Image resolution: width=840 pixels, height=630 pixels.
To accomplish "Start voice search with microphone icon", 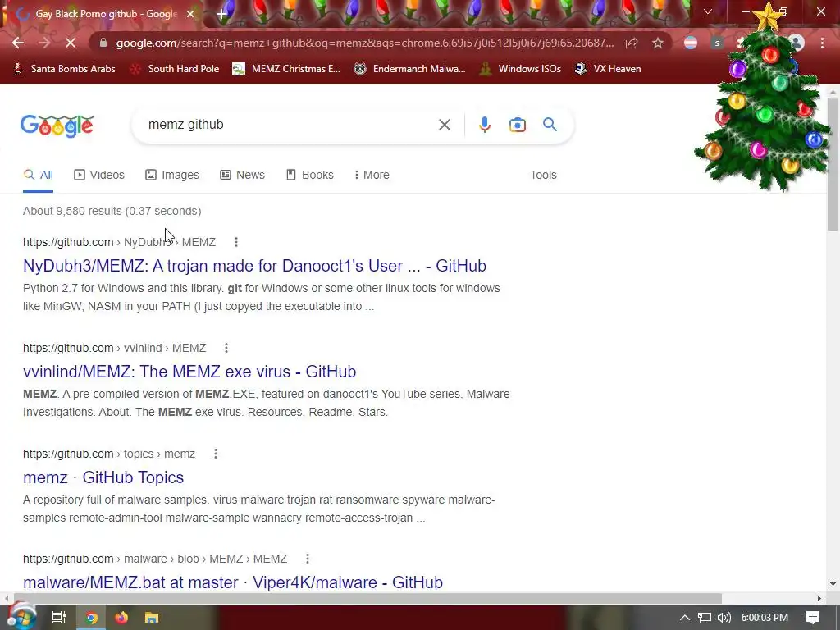I will pos(484,125).
